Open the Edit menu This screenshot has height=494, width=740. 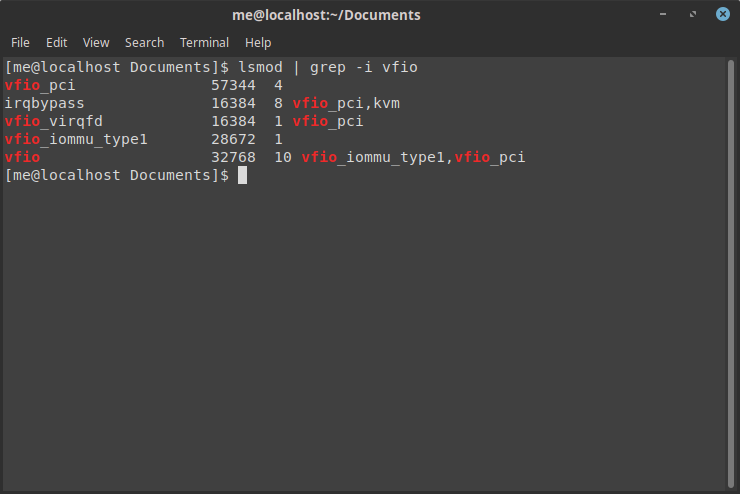[x=56, y=43]
